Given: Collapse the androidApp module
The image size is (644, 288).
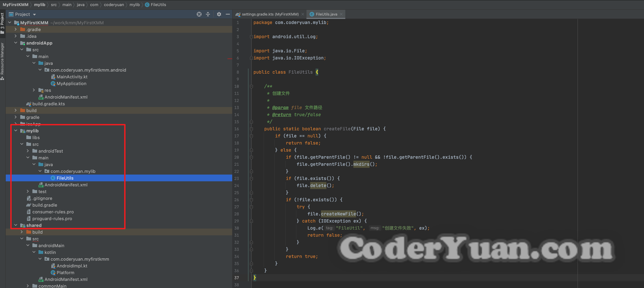Looking at the screenshot, I should pyautogui.click(x=16, y=43).
